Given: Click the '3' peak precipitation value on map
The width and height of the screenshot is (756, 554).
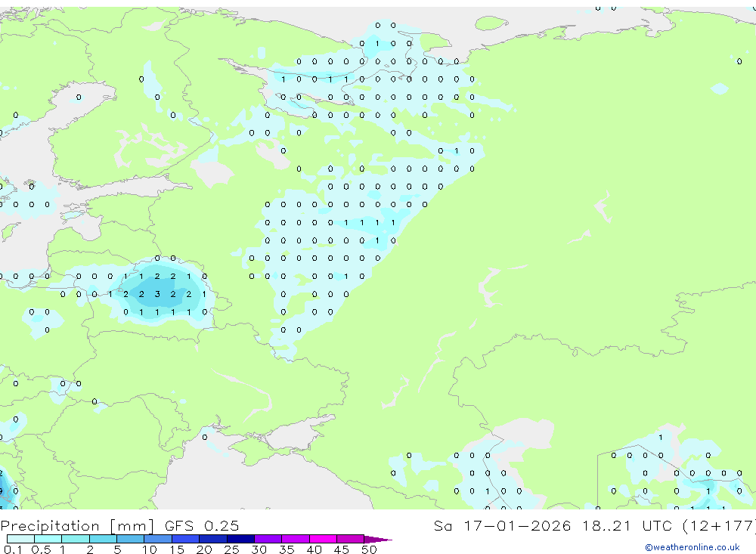Looking at the screenshot, I should (x=157, y=294).
